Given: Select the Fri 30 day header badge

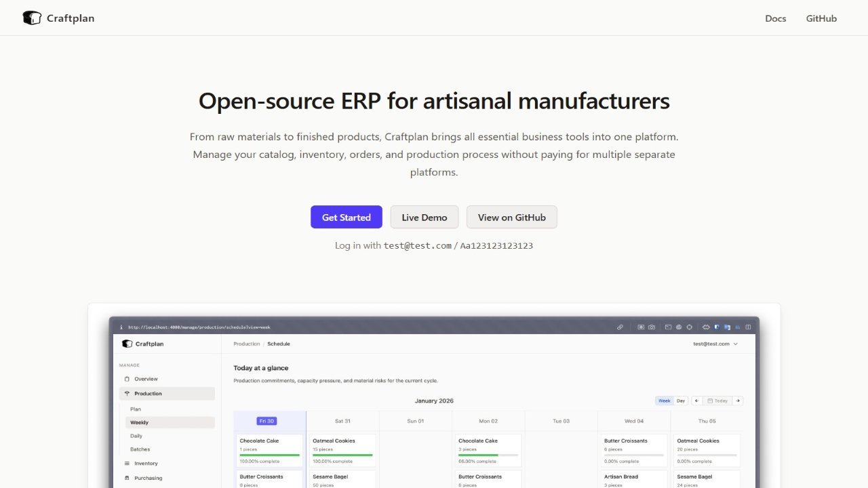Looking at the screenshot, I should click(267, 421).
